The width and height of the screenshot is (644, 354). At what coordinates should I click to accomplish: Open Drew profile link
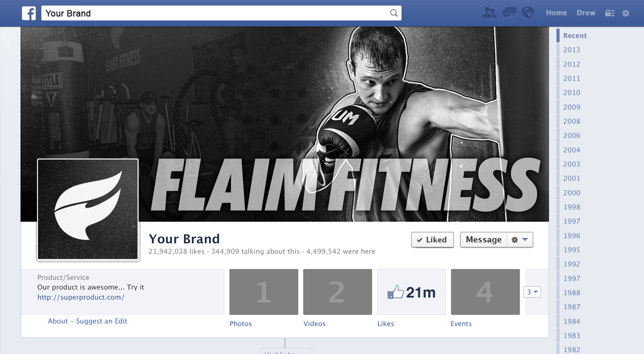click(586, 13)
